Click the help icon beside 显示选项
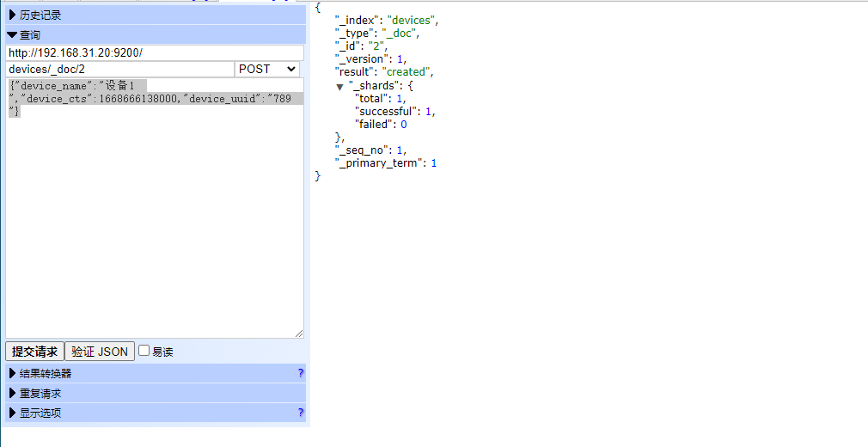 click(x=300, y=413)
